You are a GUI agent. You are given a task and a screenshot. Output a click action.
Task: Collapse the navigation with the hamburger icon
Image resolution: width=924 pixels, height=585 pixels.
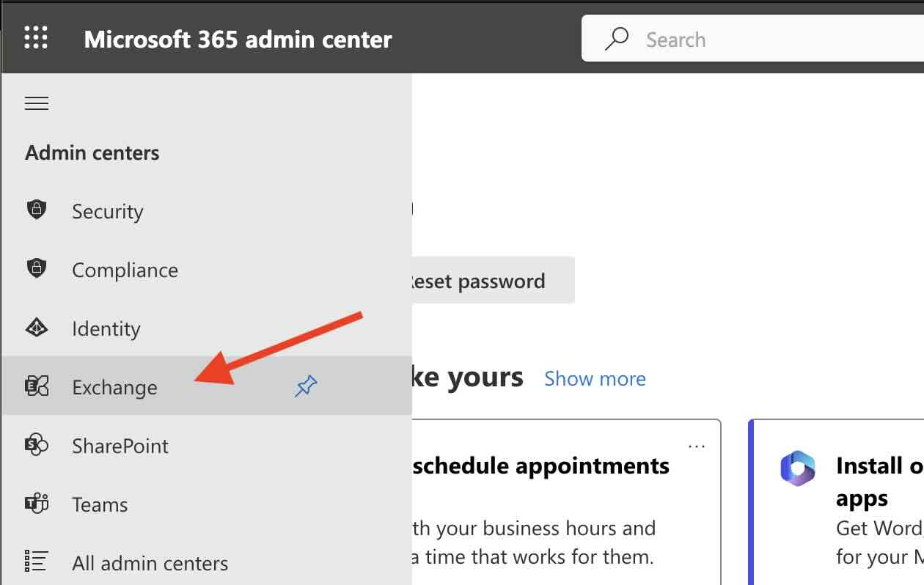click(x=37, y=103)
